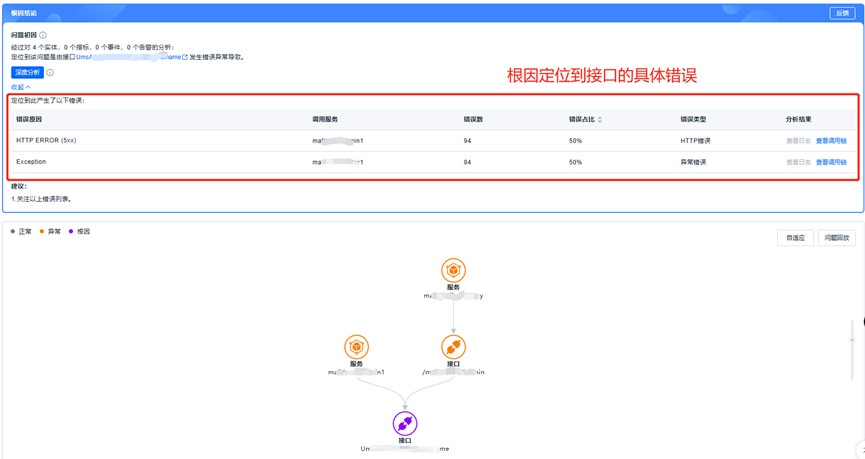Open 查看调用链 for HTTP ERROR row
Viewport: 865px width, 459px height.
830,141
